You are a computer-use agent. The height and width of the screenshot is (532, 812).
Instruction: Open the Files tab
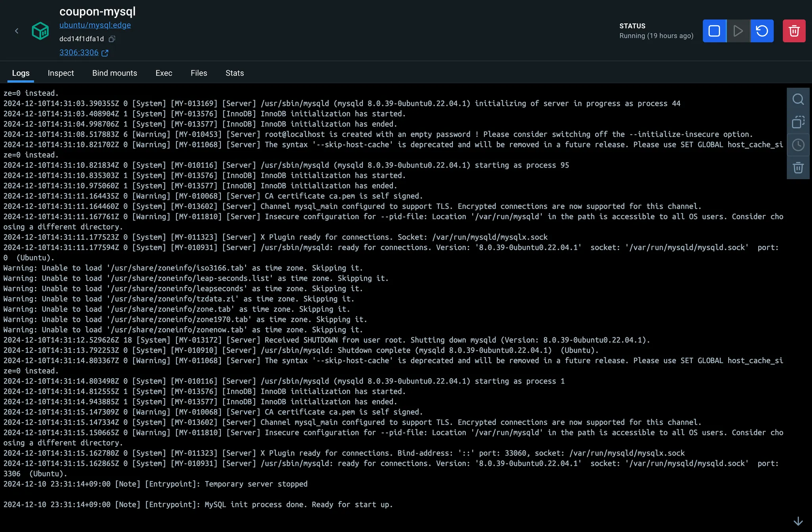(x=199, y=73)
